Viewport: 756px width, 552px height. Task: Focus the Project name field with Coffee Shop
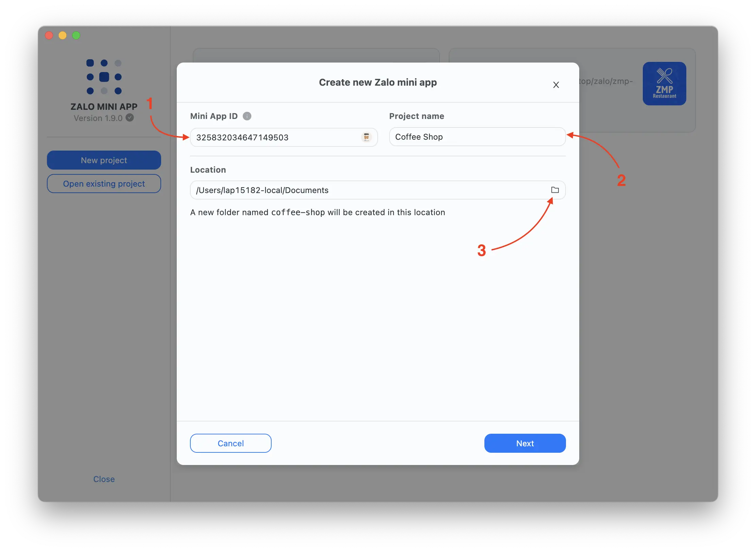tap(477, 137)
